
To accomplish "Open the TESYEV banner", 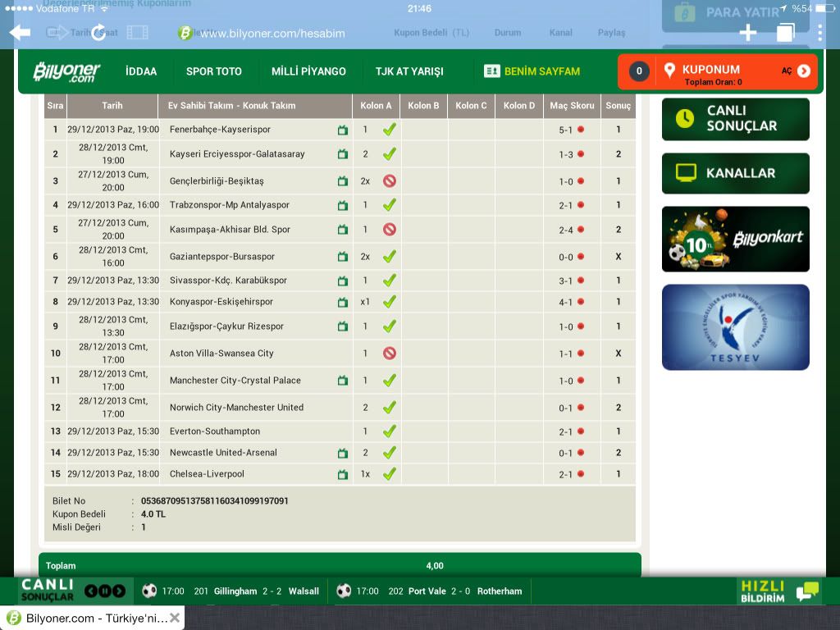I will click(x=736, y=327).
